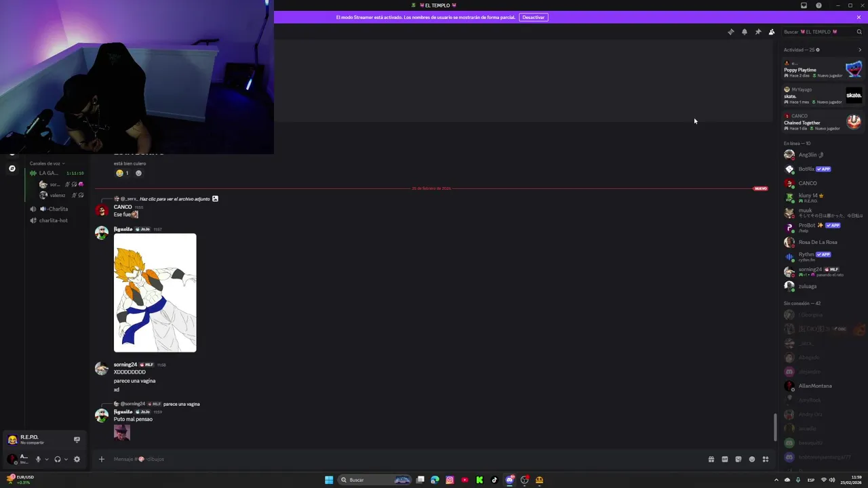The height and width of the screenshot is (488, 868).
Task: Join the Charlita voice channel
Action: (x=57, y=209)
